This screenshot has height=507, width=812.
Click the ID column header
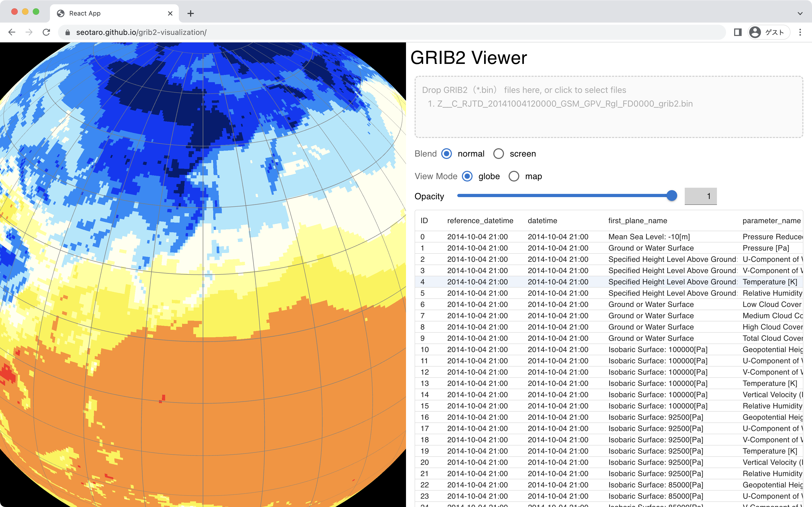coord(424,220)
